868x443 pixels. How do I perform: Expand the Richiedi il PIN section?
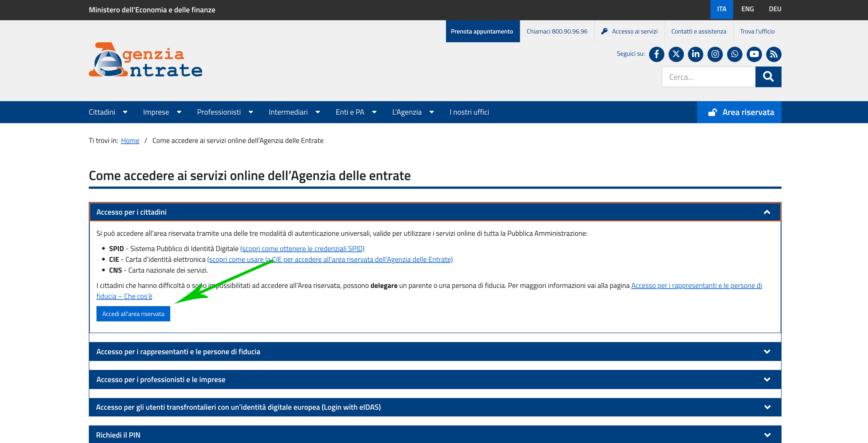[x=767, y=435]
